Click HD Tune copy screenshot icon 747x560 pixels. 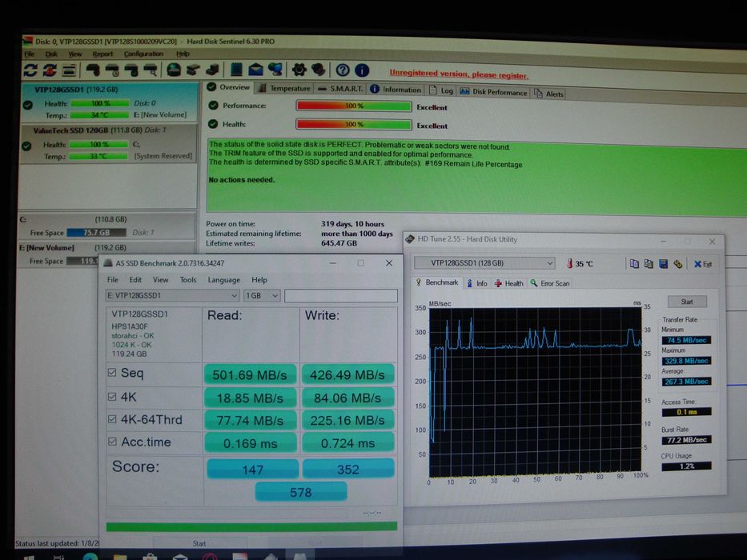(x=649, y=264)
